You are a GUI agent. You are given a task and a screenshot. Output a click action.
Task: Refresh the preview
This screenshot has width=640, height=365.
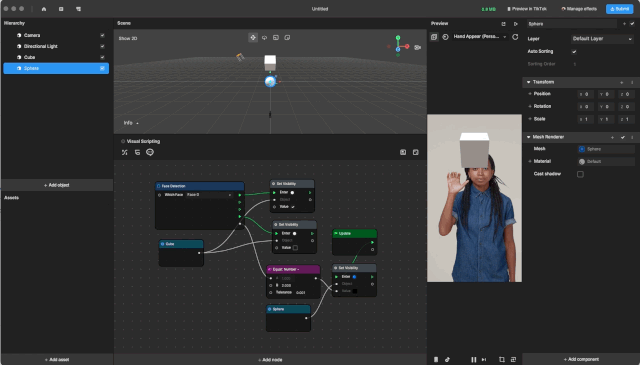pyautogui.click(x=515, y=37)
